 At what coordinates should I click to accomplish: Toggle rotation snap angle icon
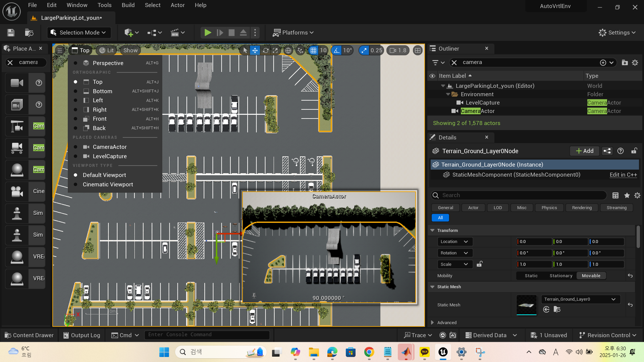(337, 50)
